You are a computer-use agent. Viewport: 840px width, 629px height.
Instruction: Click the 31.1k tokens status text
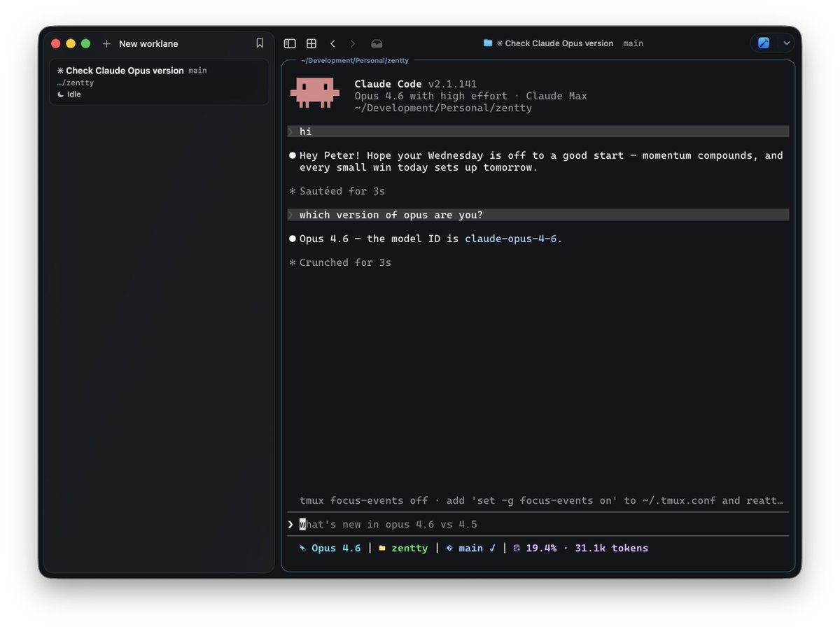click(612, 549)
